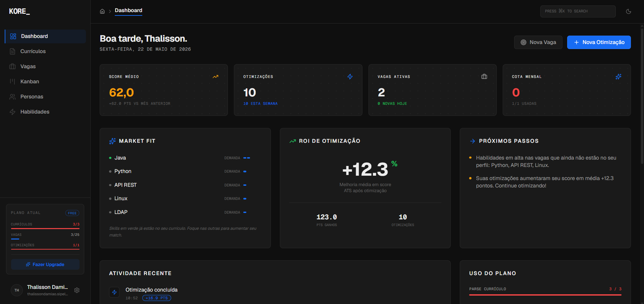Select the Linux skill row
644x304 pixels.
tap(185, 199)
